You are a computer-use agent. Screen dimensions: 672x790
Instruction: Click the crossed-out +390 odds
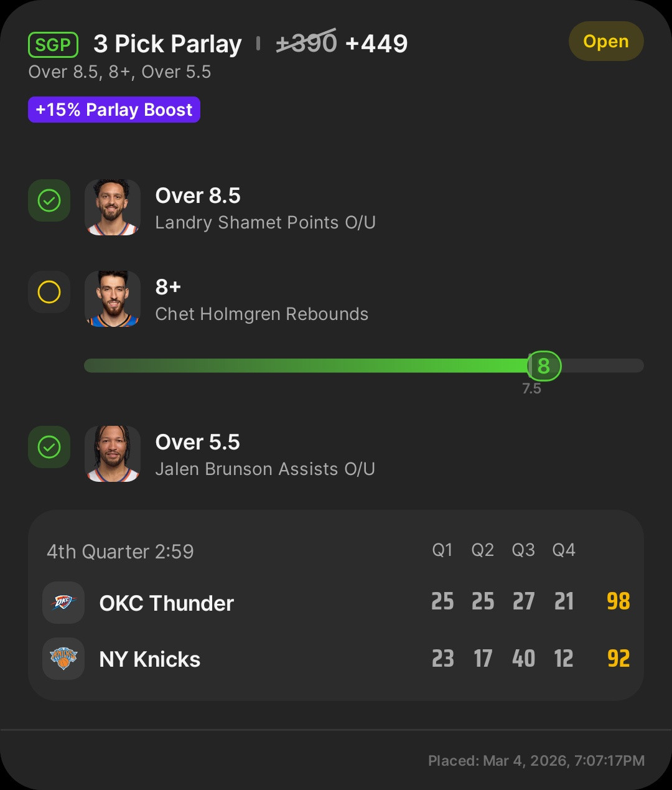306,43
